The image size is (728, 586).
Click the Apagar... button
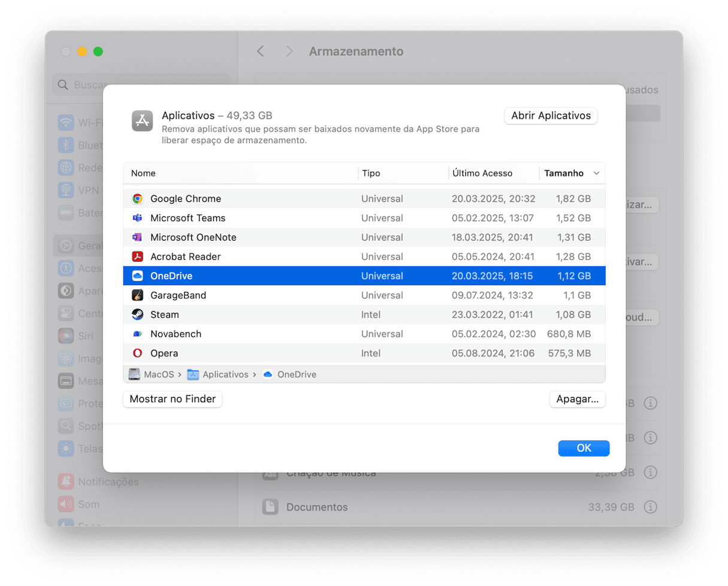click(x=577, y=399)
